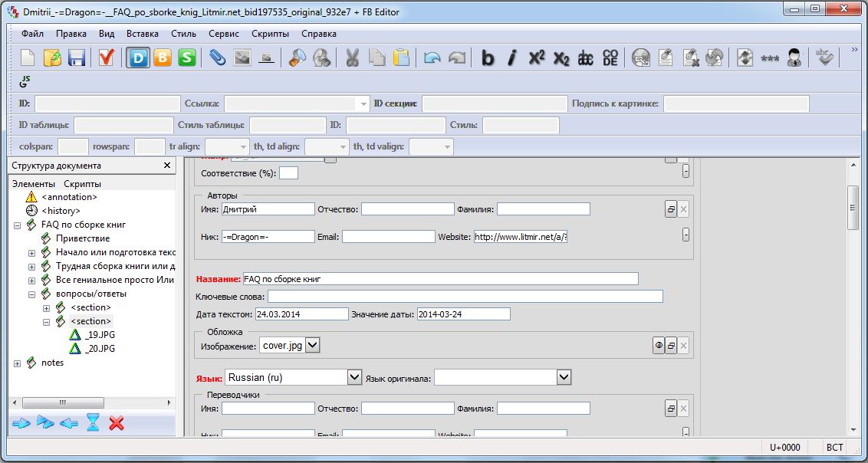Open the Скрипты menu

tap(270, 34)
